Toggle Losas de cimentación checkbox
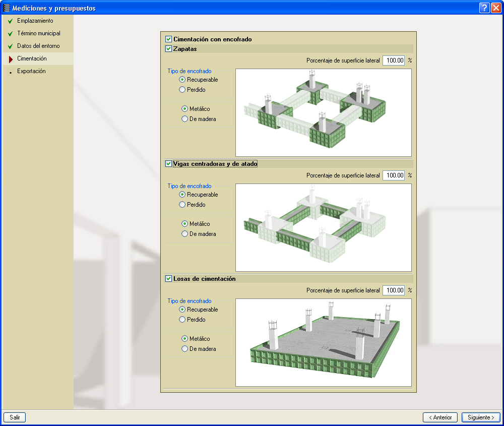This screenshot has height=426, width=504. 168,279
